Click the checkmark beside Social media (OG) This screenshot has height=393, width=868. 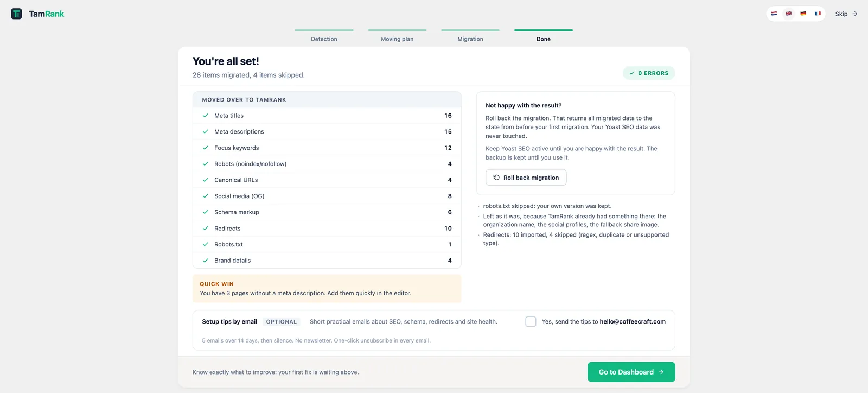[206, 196]
